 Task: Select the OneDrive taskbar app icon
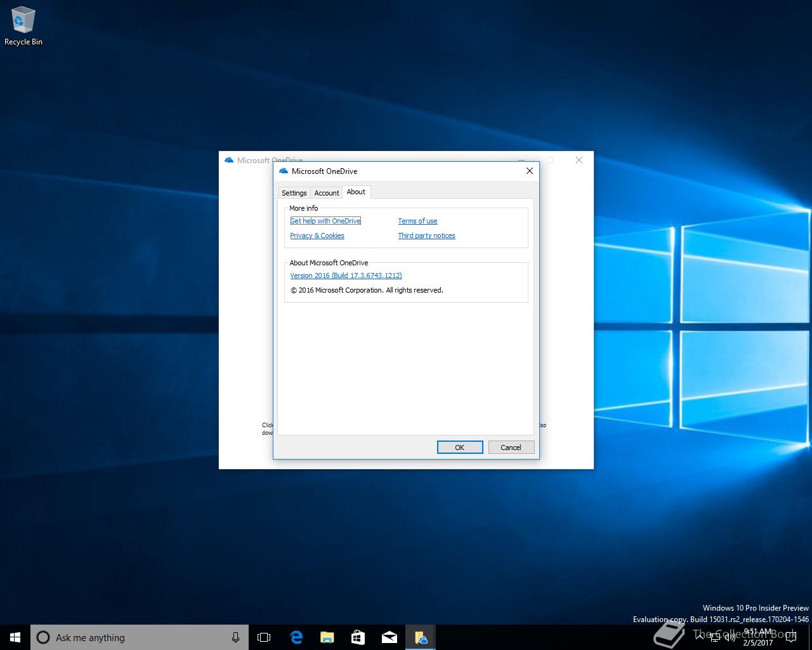421,637
